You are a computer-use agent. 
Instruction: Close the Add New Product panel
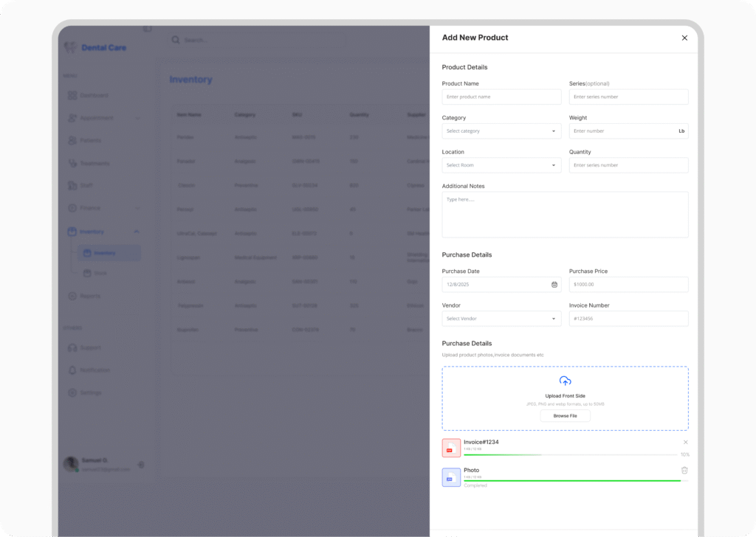(x=684, y=38)
